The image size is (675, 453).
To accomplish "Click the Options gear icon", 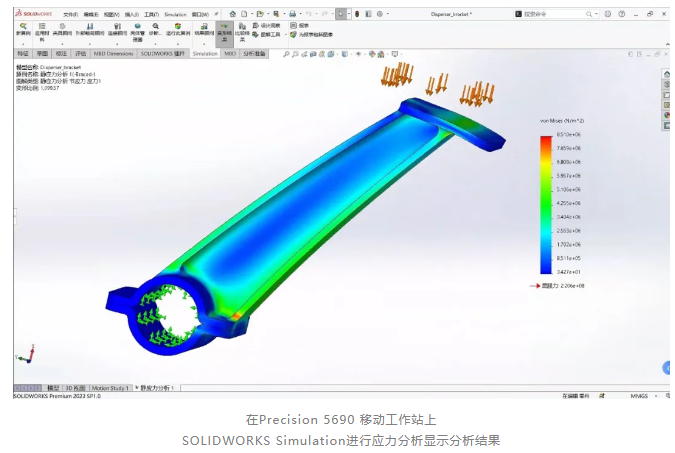I will point(380,14).
